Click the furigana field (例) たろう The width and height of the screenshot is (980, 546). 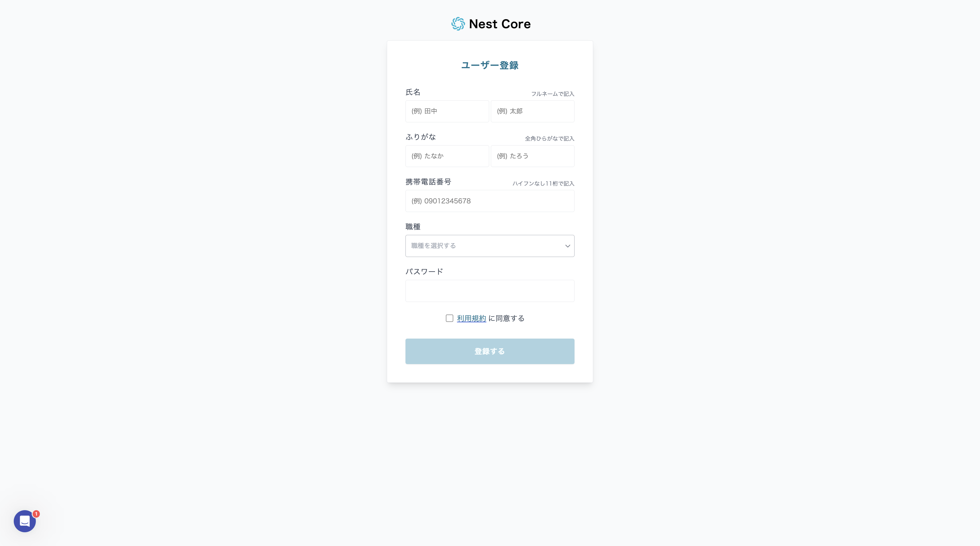point(532,156)
